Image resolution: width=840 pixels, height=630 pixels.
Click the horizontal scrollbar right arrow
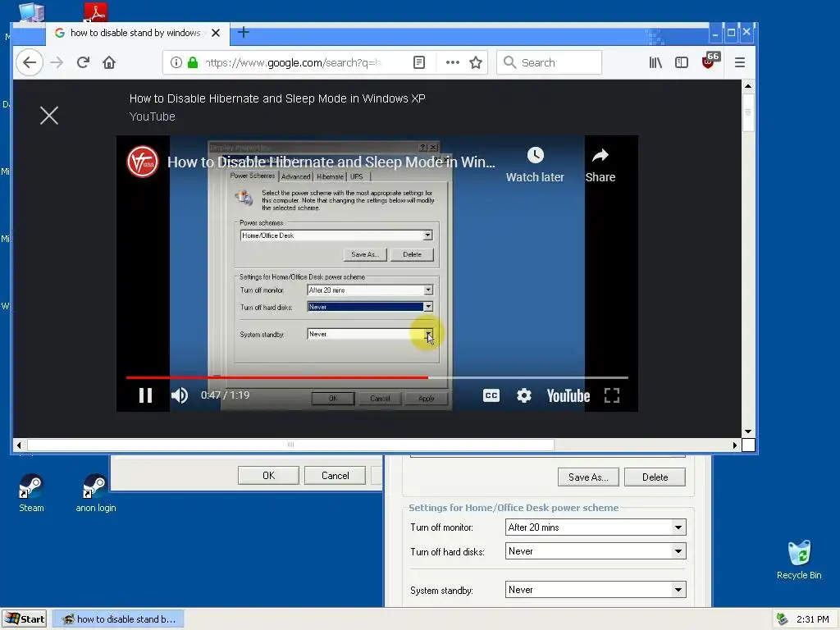pyautogui.click(x=735, y=445)
